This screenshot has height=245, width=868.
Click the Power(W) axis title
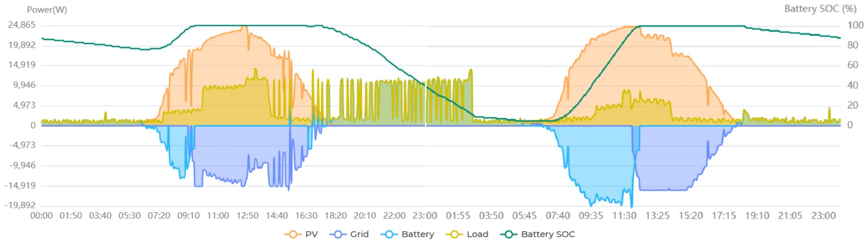(x=47, y=10)
